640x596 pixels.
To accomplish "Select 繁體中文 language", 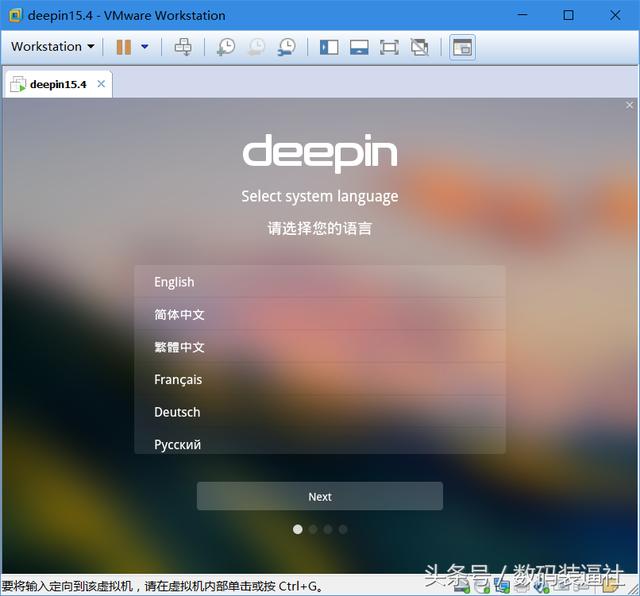I will pos(320,347).
